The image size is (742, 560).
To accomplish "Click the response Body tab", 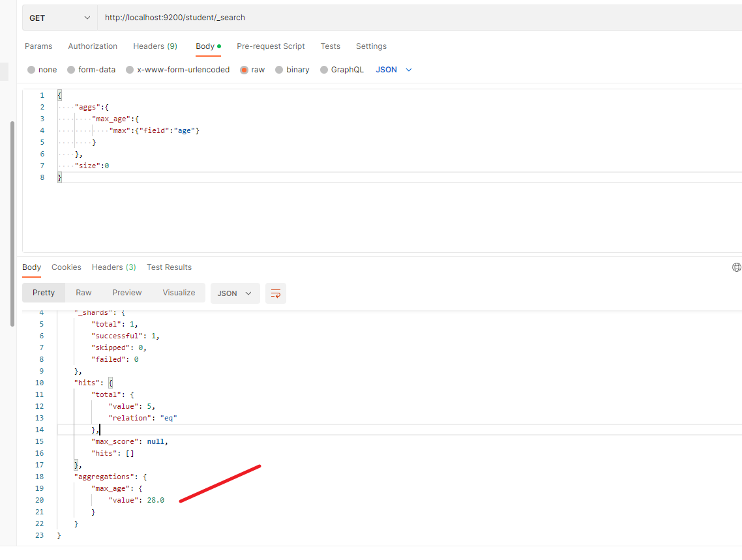I will pyautogui.click(x=32, y=267).
